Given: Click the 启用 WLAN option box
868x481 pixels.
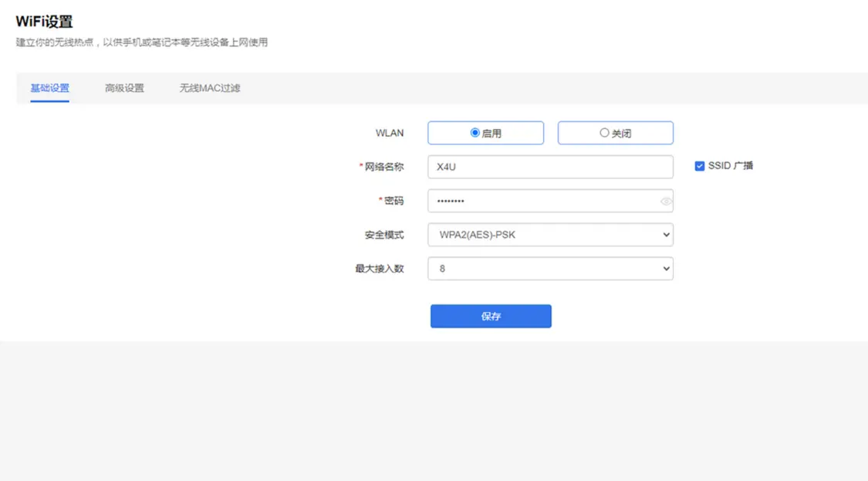Looking at the screenshot, I should pyautogui.click(x=485, y=132).
